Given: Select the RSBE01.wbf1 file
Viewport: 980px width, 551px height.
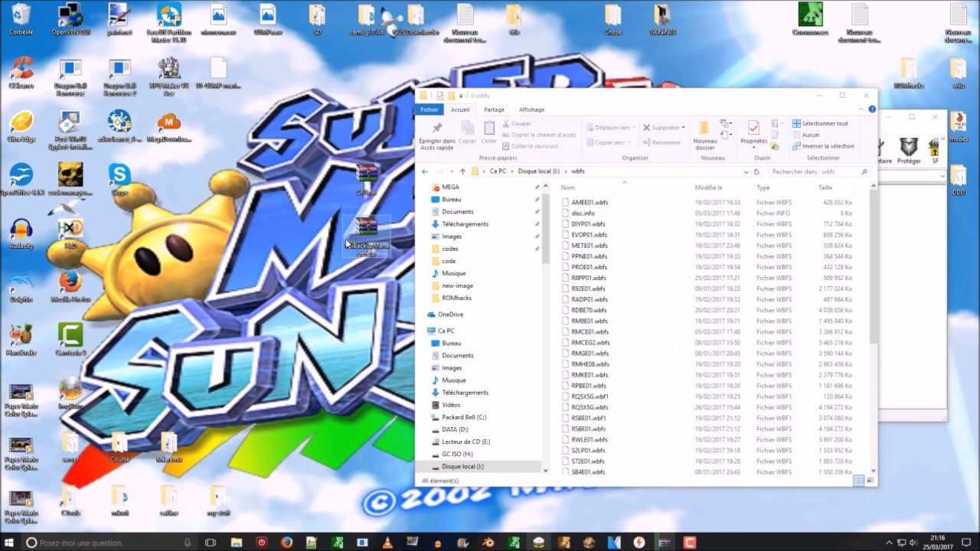Looking at the screenshot, I should (589, 418).
